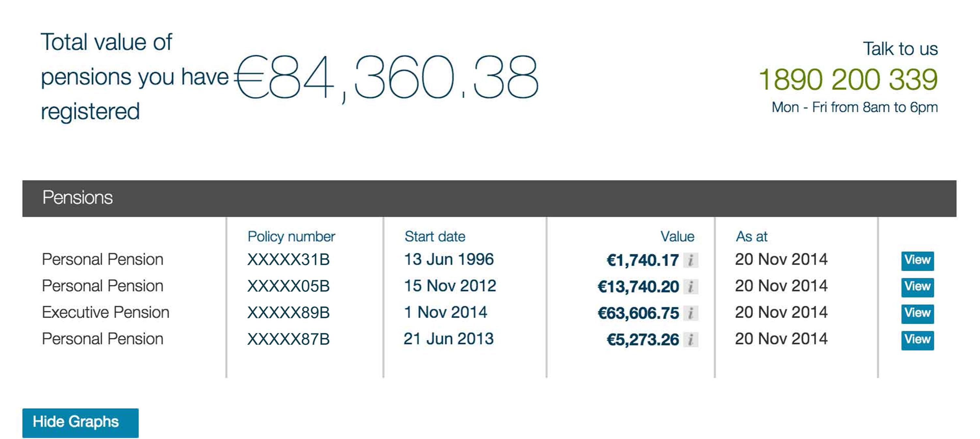Click info icon beside €1,740.17 value
980x439 pixels.
[691, 260]
